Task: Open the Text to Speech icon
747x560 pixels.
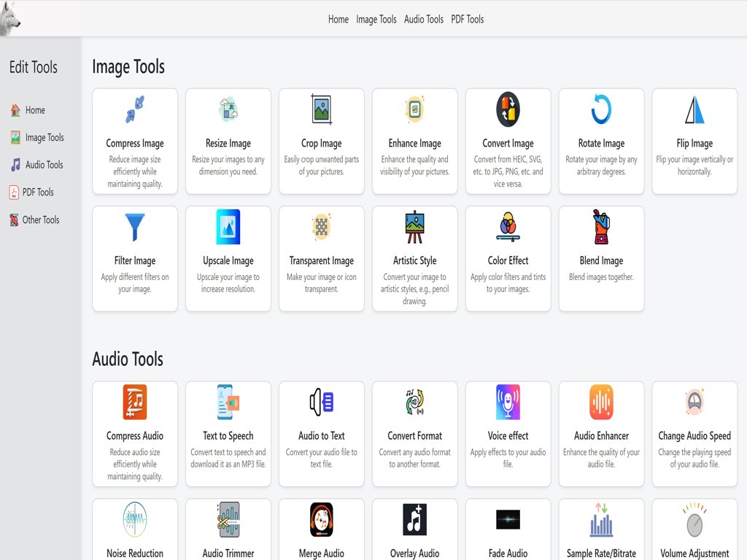Action: click(x=228, y=402)
